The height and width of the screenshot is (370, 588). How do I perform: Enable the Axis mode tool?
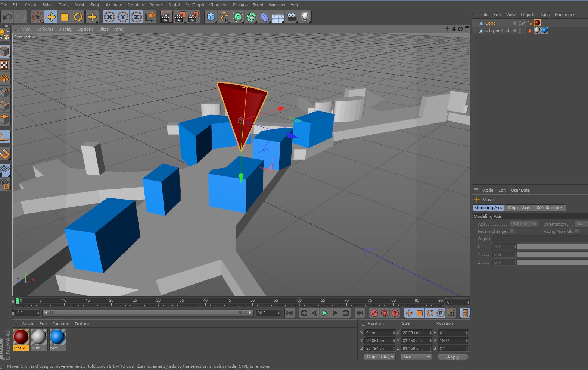point(5,137)
